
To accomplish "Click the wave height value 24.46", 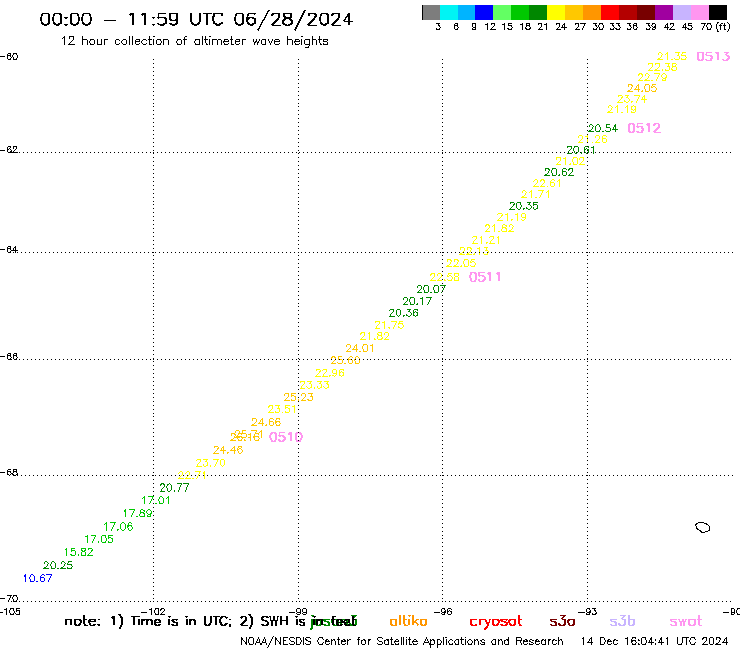I will (228, 450).
